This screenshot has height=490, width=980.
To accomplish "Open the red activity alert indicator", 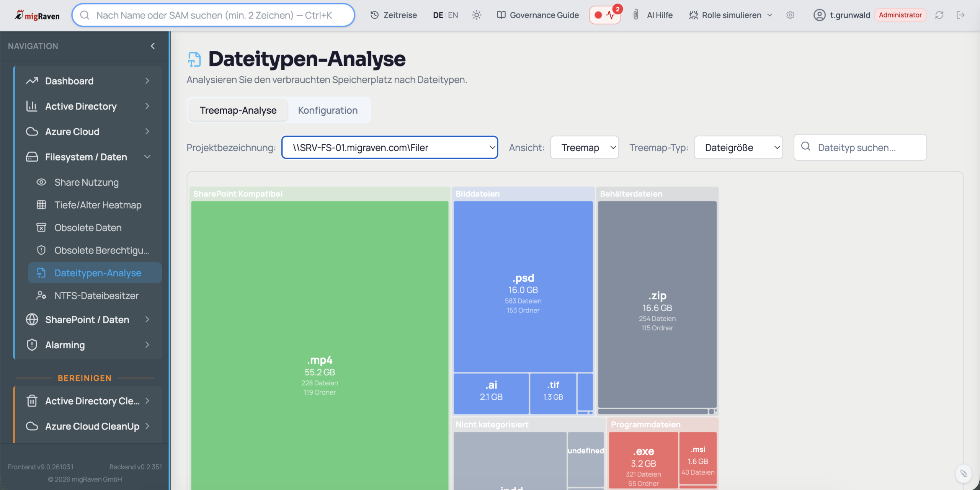I will 605,15.
